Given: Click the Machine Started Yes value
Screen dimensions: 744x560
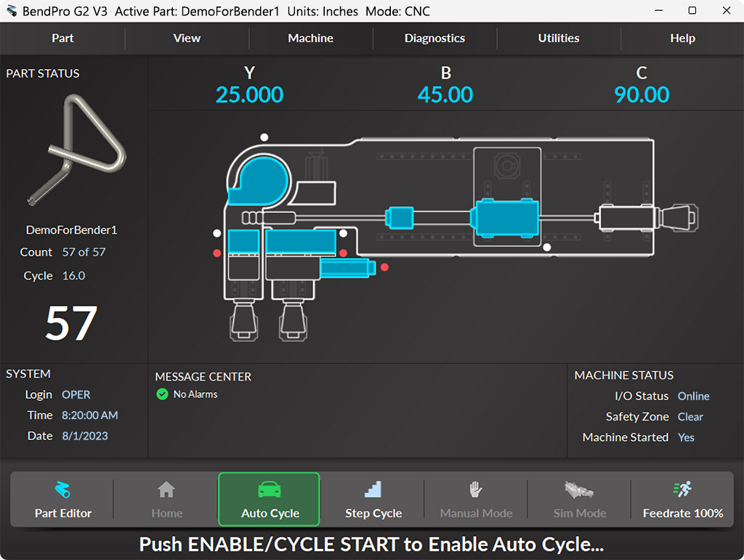Looking at the screenshot, I should 686,437.
